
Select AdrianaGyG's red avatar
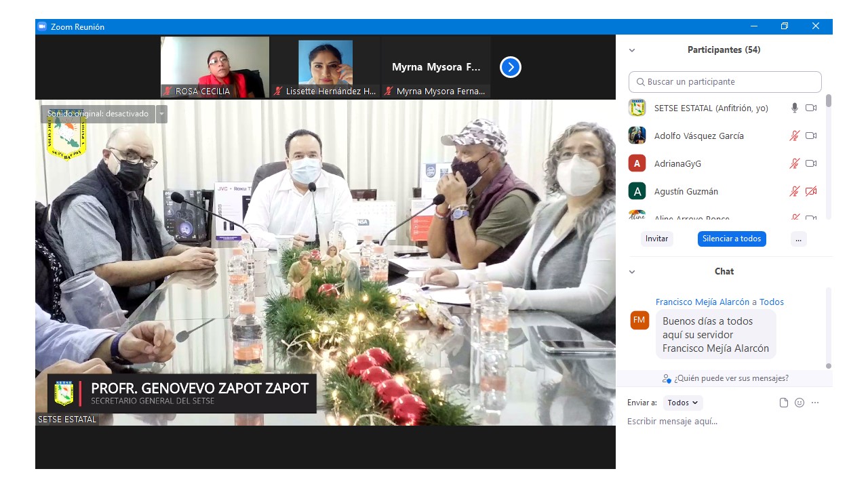(x=637, y=163)
